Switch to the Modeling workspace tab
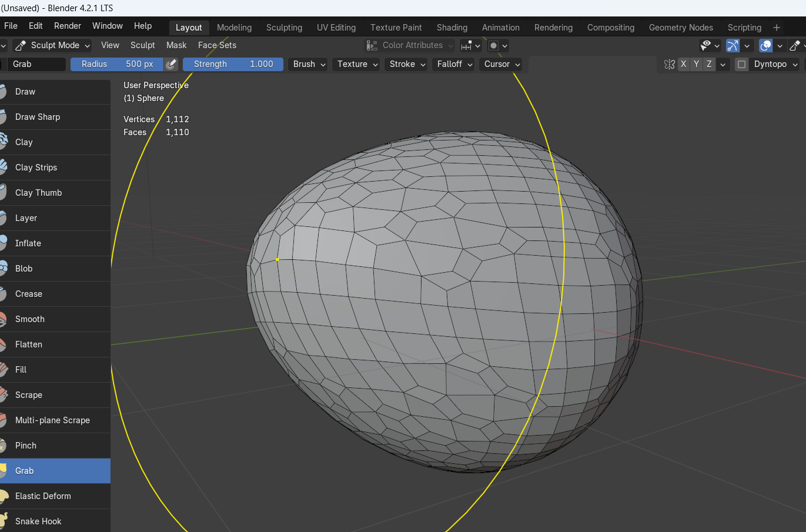Viewport: 806px width, 532px height. [234, 28]
